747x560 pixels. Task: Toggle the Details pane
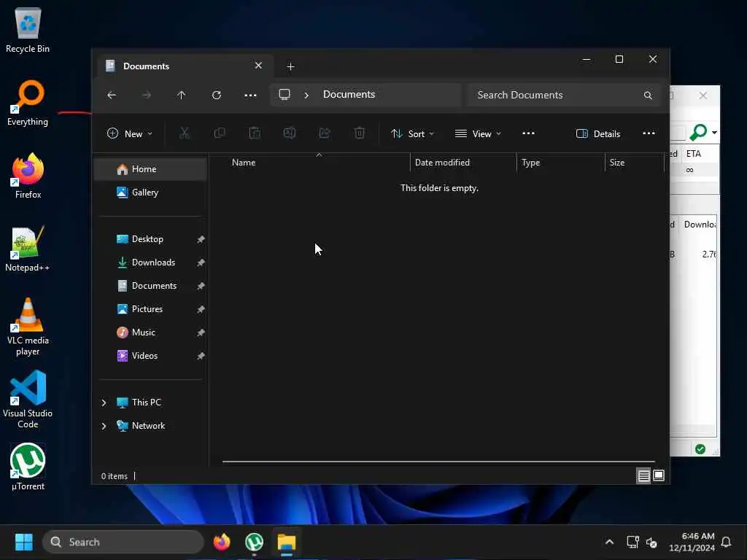click(x=598, y=134)
